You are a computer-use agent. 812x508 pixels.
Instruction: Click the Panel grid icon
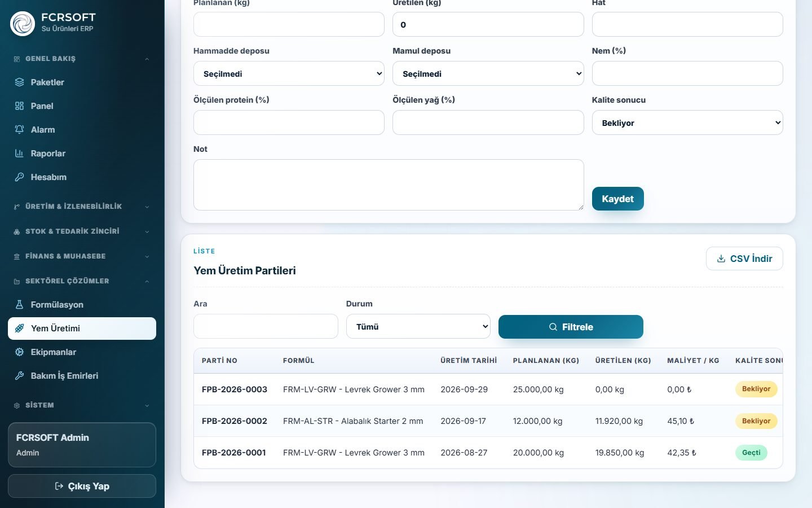tap(19, 106)
